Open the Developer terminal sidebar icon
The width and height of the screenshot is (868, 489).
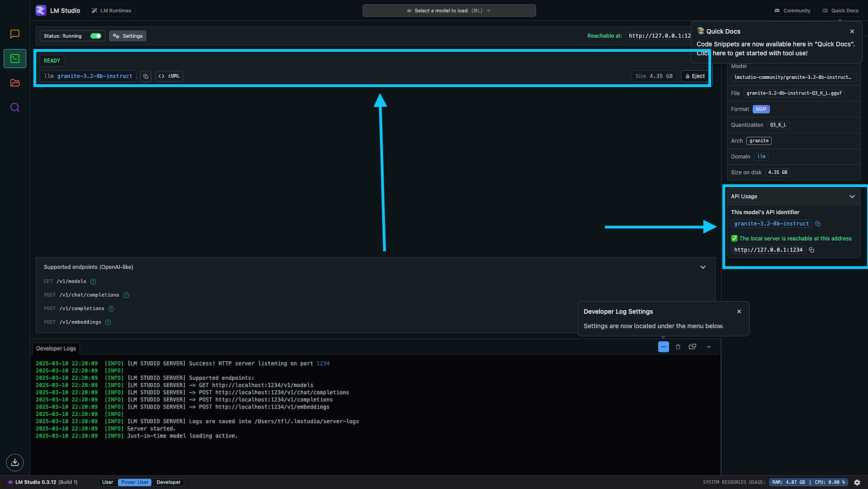click(15, 58)
